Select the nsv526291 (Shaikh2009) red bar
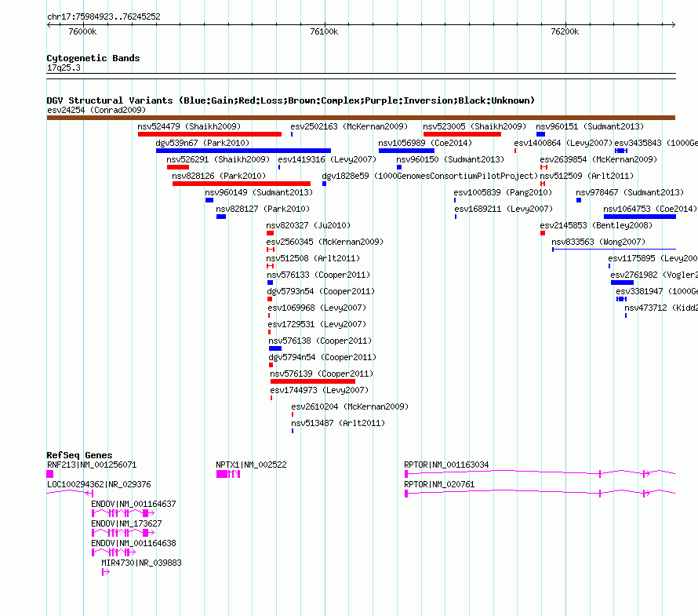Image resolution: width=698 pixels, height=616 pixels. pyautogui.click(x=178, y=167)
